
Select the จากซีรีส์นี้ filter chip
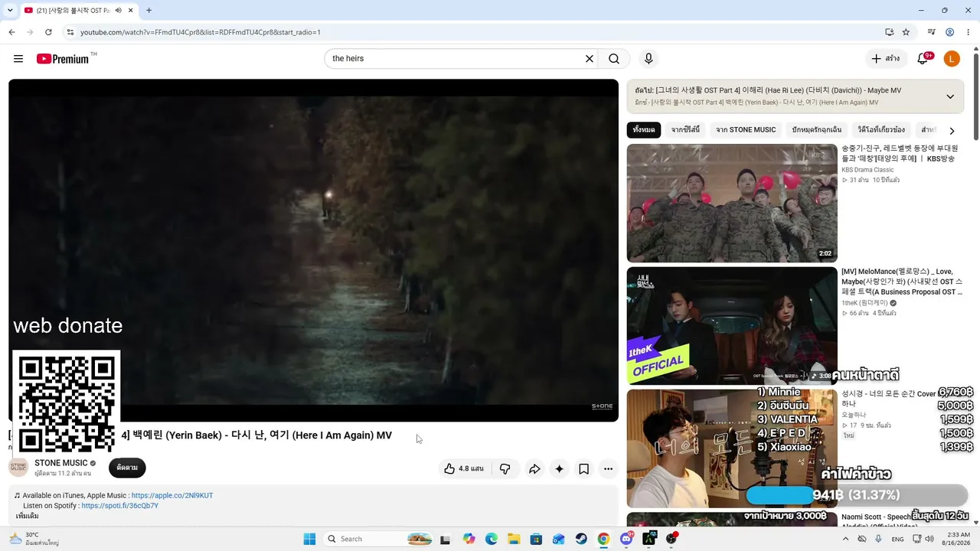tap(685, 130)
